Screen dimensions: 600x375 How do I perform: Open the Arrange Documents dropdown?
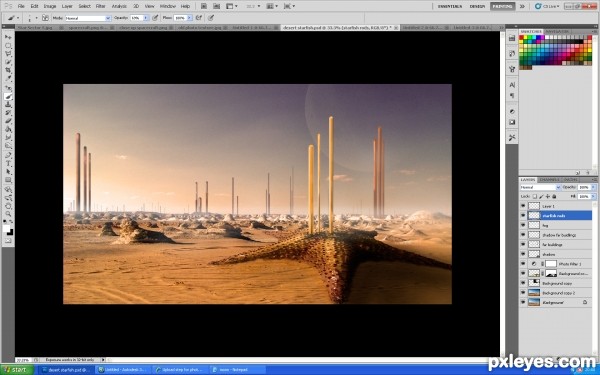click(271, 6)
